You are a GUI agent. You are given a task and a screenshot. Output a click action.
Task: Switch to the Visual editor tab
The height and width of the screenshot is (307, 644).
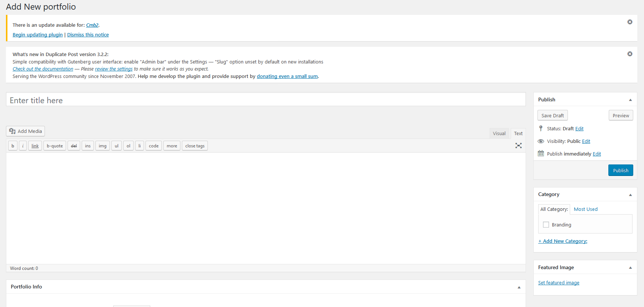coord(499,134)
